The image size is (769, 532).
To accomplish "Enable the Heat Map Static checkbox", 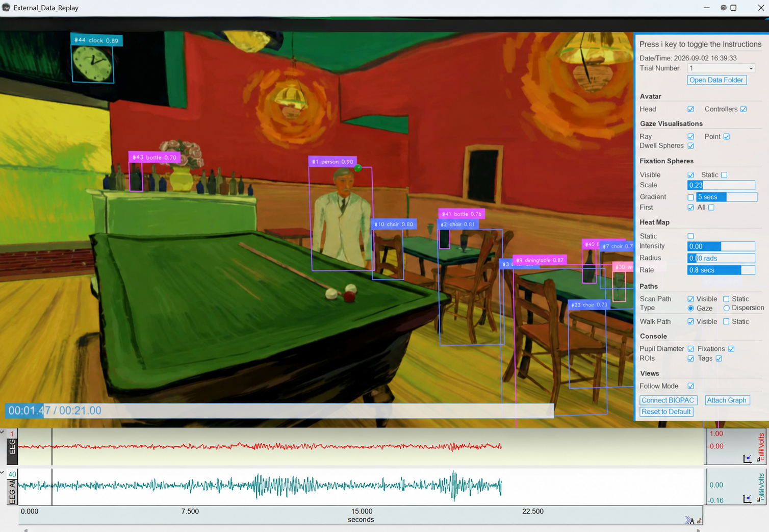I will pyautogui.click(x=690, y=236).
